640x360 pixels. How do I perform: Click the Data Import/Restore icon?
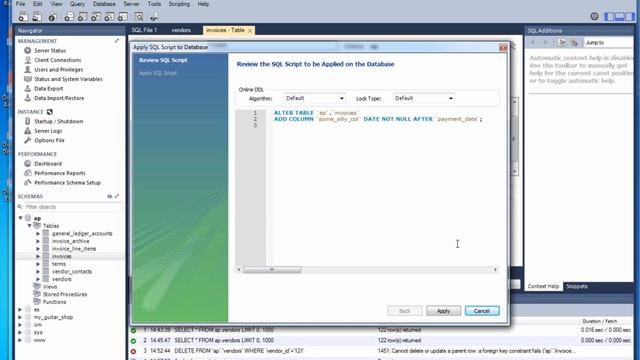pyautogui.click(x=27, y=98)
